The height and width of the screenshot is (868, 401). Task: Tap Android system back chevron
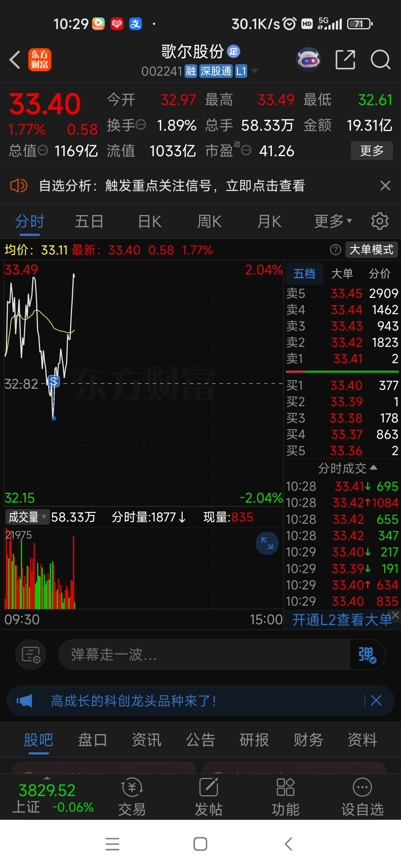288,844
